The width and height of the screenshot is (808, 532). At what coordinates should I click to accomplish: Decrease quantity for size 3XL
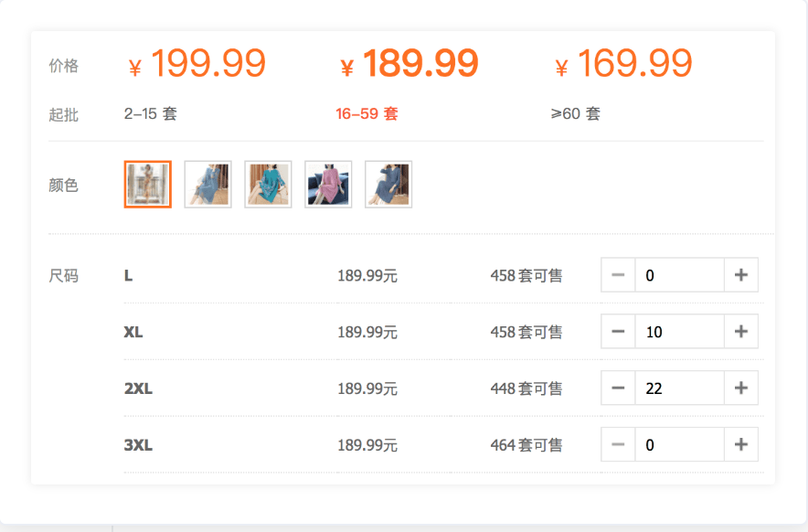[x=618, y=444]
